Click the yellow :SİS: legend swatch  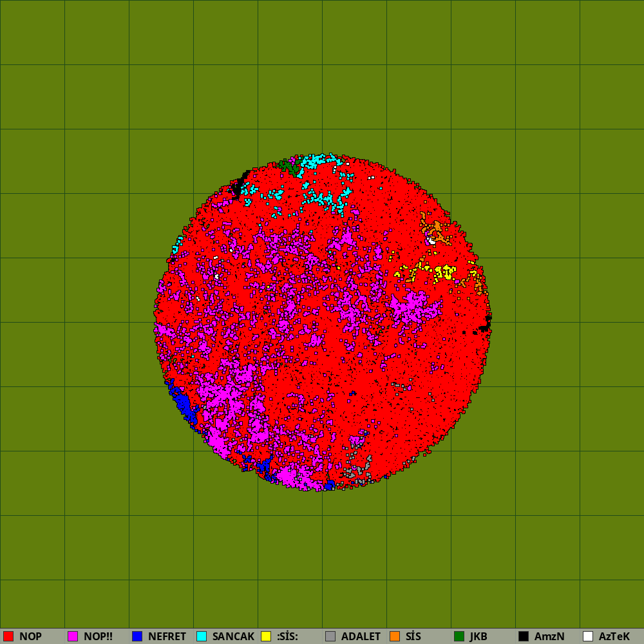click(266, 636)
